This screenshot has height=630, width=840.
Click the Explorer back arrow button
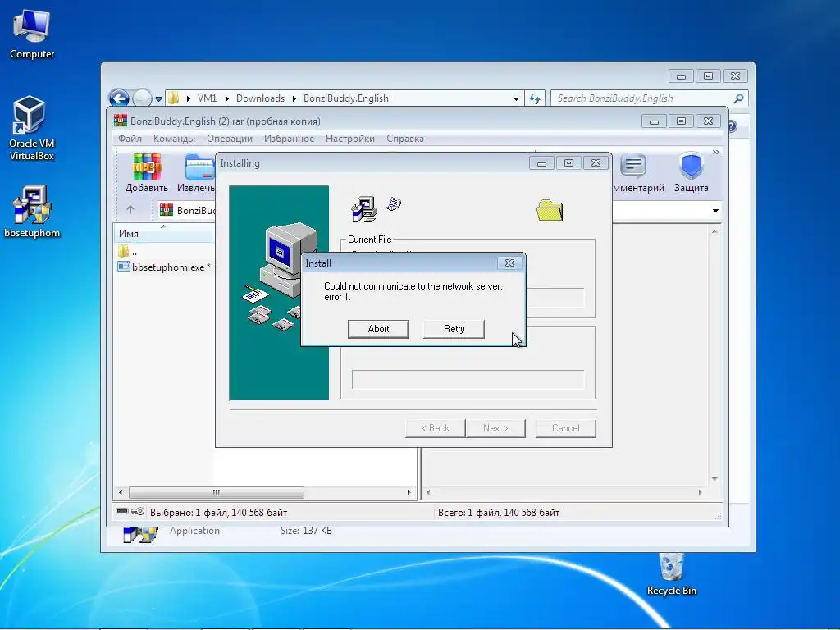pyautogui.click(x=119, y=98)
